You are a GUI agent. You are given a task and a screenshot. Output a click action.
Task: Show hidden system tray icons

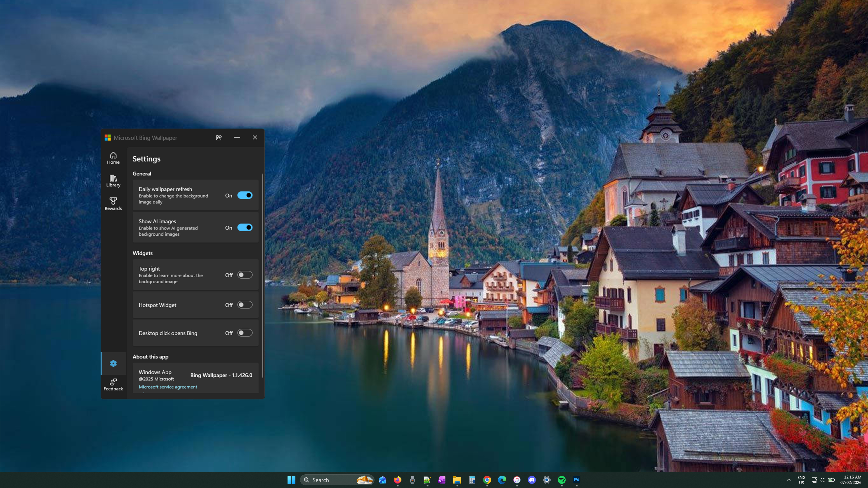click(788, 480)
